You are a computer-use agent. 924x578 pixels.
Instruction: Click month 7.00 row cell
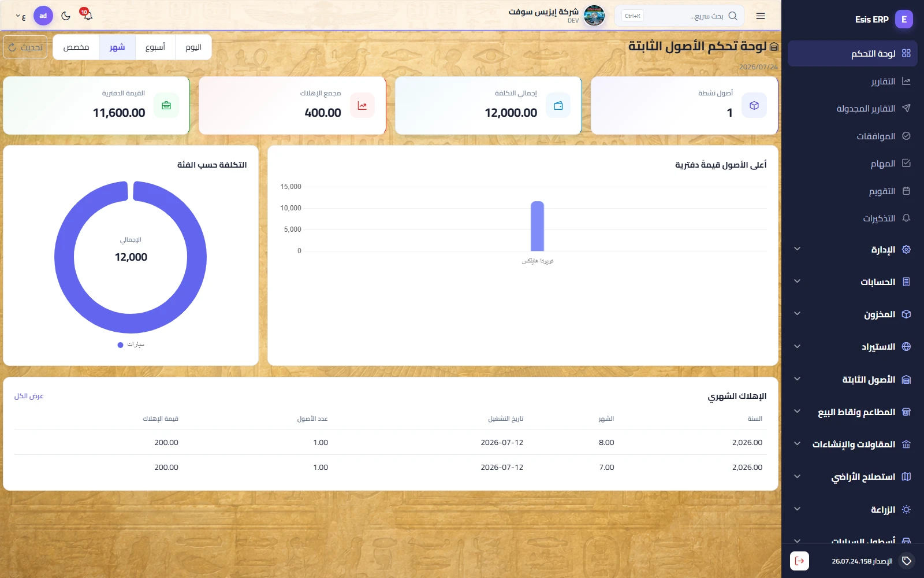[606, 467]
